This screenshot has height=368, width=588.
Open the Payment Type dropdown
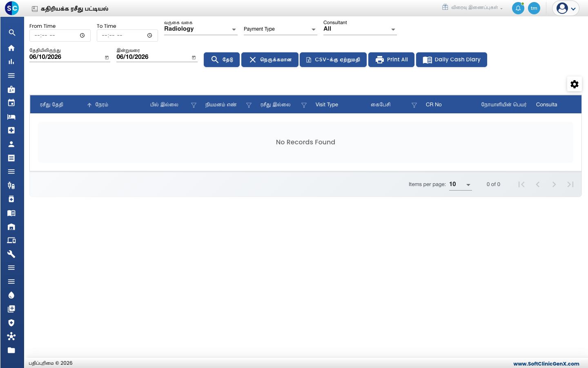point(280,29)
